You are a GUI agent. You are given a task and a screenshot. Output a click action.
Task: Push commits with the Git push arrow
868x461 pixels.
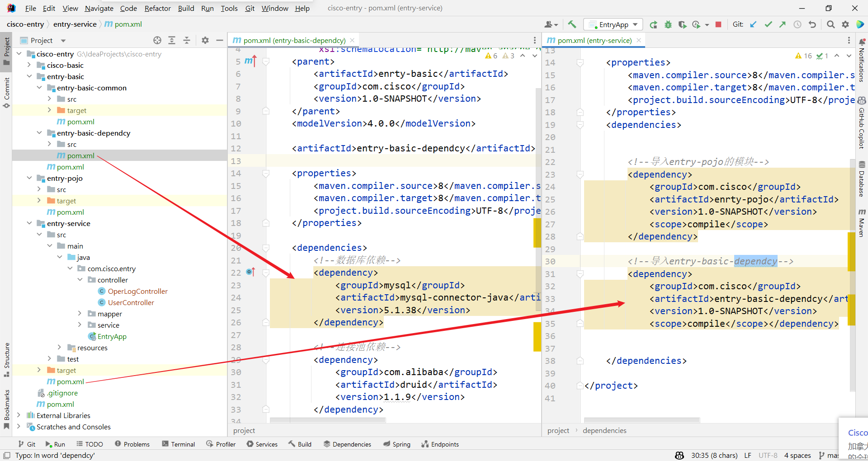click(783, 24)
